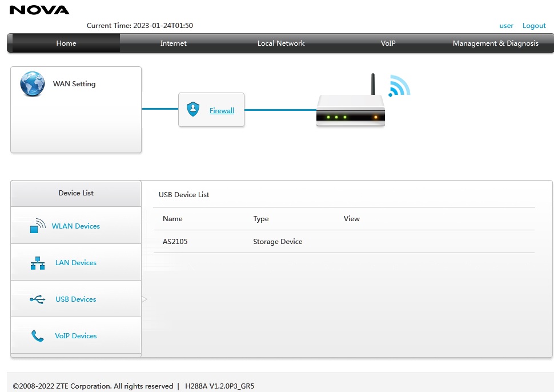Log out via Logout link

(x=534, y=26)
